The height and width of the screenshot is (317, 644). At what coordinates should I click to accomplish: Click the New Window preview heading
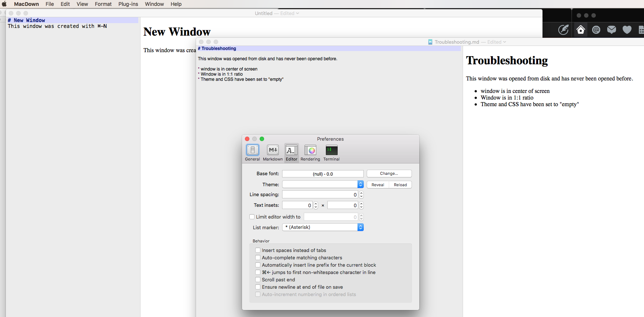pos(177,32)
